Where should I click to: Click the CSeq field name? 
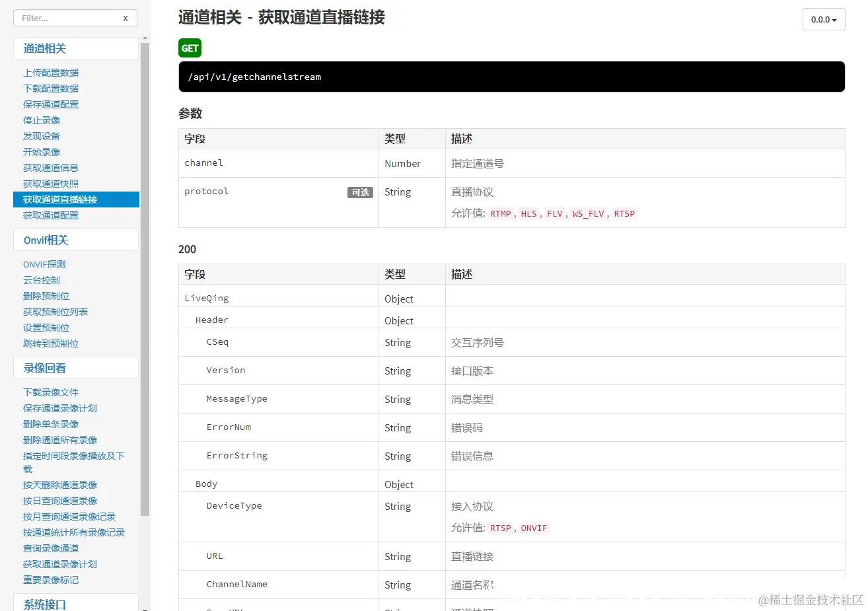click(x=217, y=342)
